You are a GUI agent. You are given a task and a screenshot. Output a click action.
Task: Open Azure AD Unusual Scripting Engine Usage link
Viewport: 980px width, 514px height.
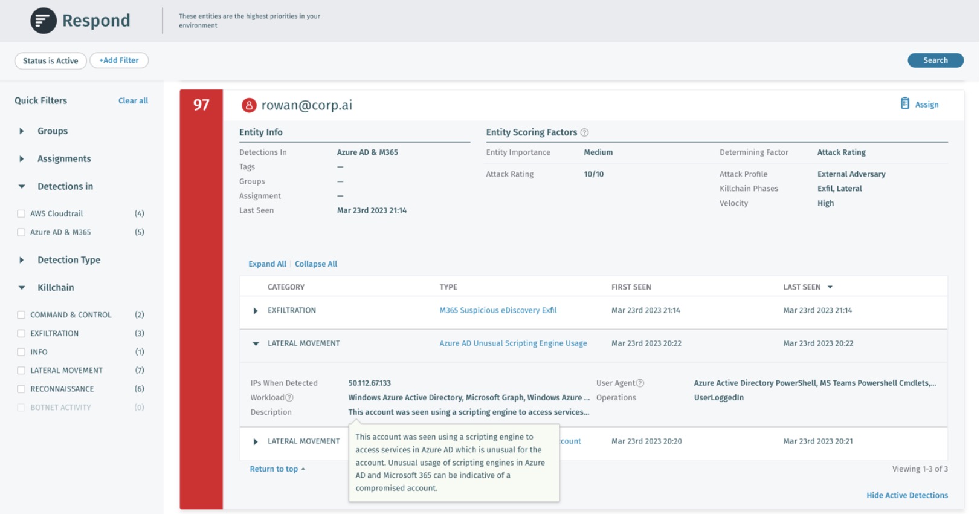[x=513, y=343]
